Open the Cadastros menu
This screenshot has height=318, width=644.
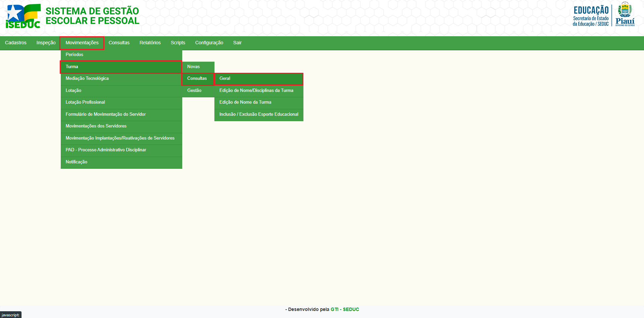point(16,43)
